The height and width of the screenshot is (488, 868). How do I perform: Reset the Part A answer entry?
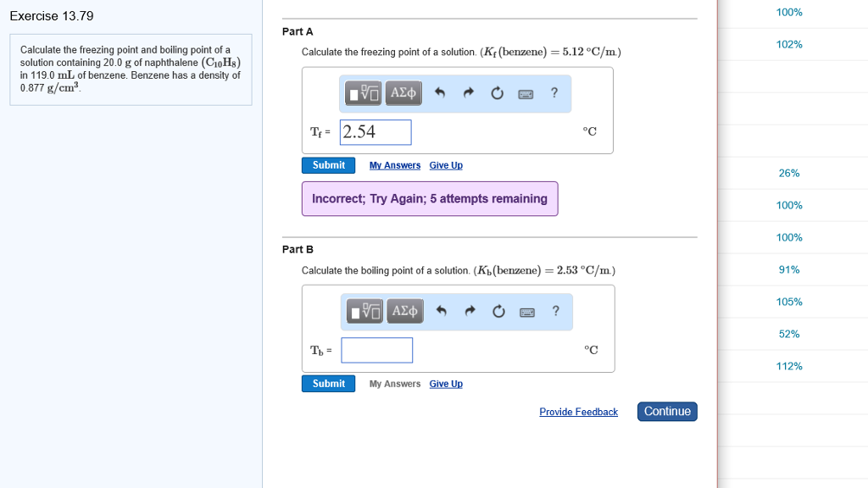tap(497, 93)
